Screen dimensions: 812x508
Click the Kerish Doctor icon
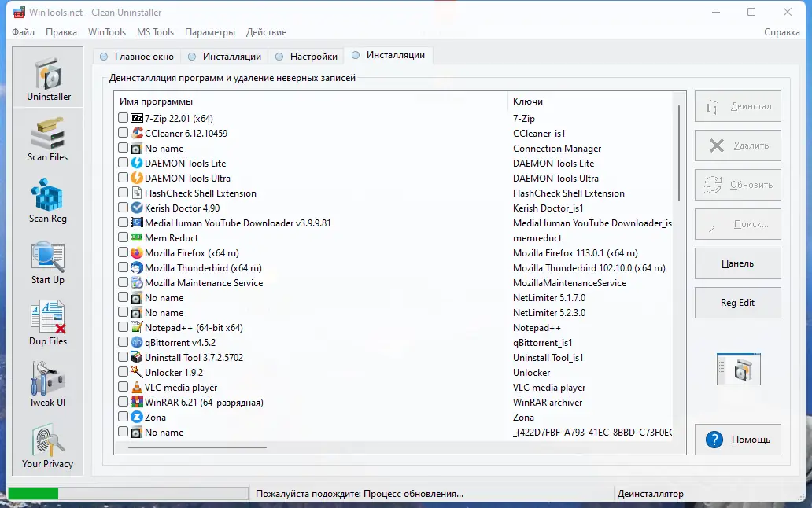[x=137, y=208]
